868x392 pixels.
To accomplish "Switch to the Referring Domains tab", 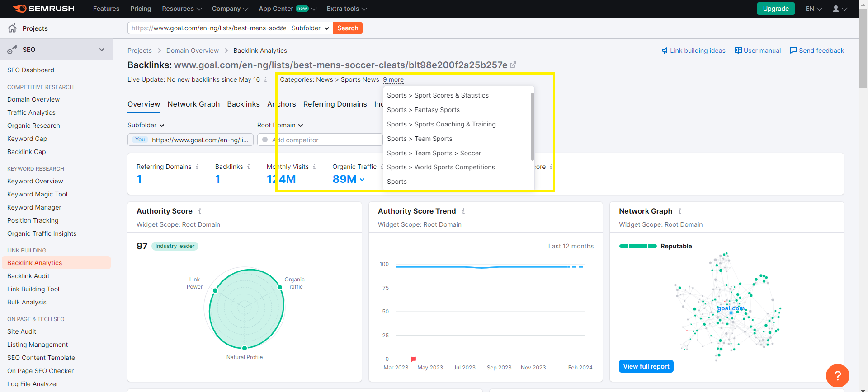I will (x=335, y=104).
